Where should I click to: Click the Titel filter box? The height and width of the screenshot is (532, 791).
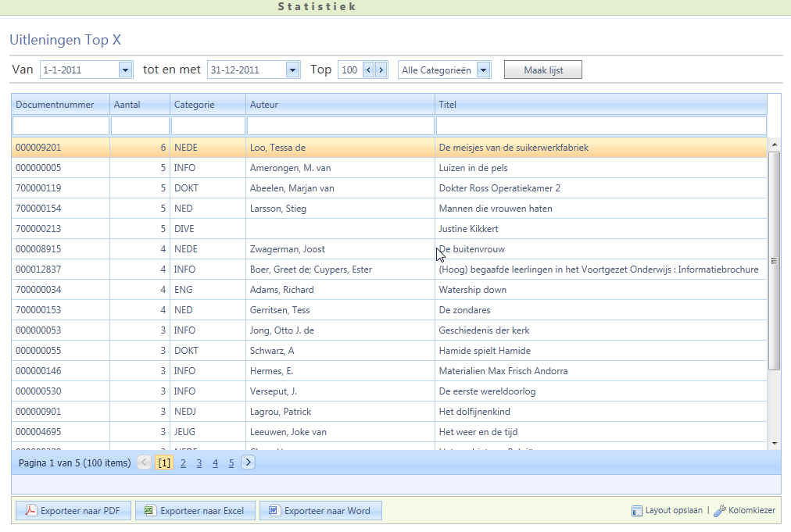[601, 126]
